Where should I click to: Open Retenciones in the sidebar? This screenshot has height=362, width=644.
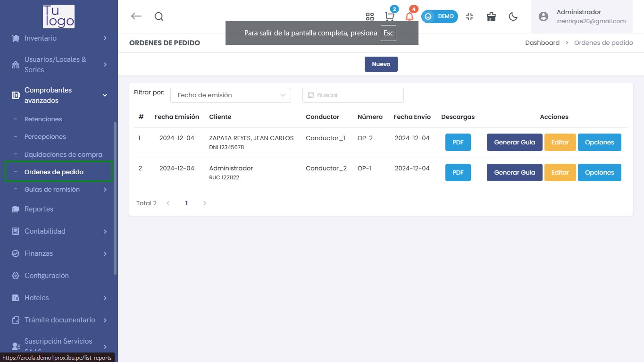43,119
